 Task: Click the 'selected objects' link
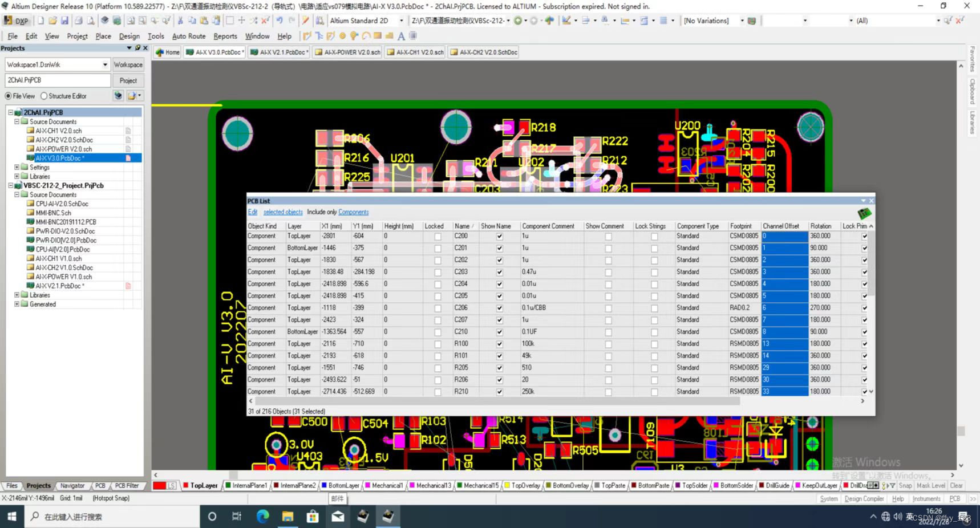point(283,212)
